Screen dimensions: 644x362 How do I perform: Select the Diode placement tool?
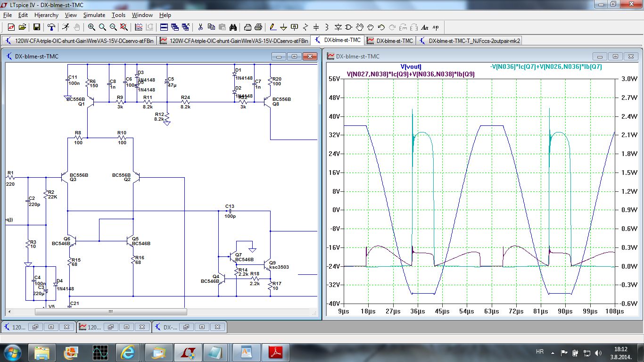(338, 27)
